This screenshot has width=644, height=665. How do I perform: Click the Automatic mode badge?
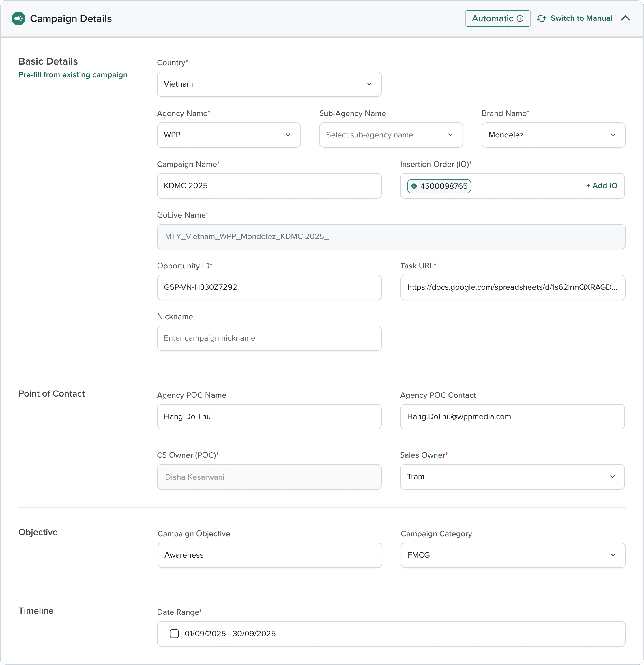[x=493, y=19]
